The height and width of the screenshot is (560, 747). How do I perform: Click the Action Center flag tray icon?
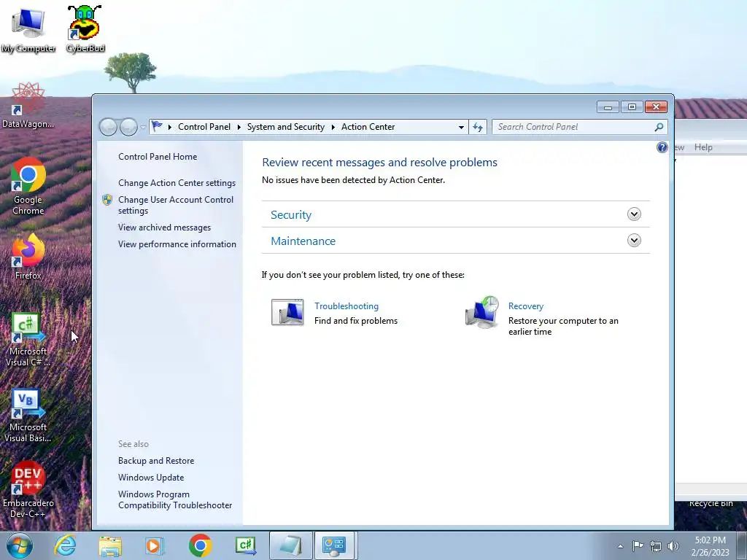[x=638, y=545]
